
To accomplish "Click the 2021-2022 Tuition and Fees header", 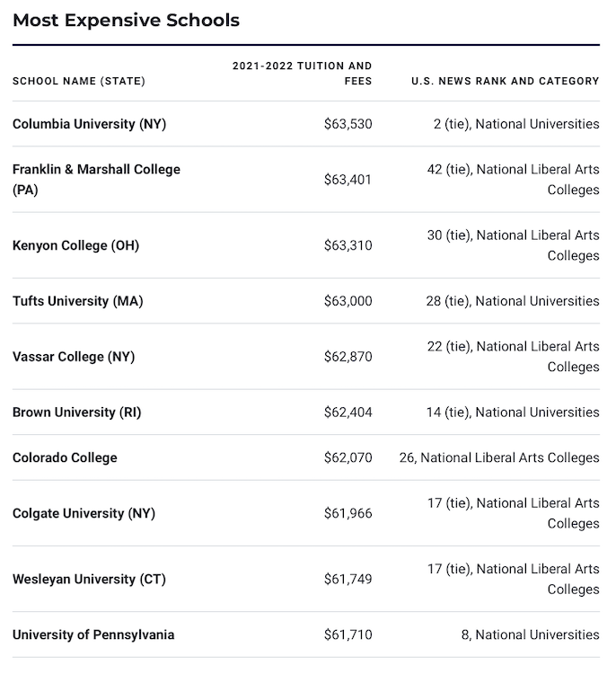I will pyautogui.click(x=302, y=74).
